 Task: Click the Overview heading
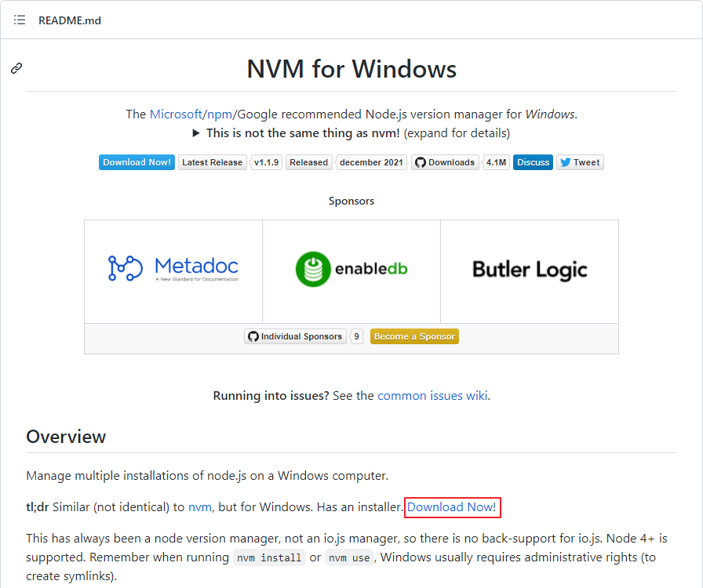point(66,437)
